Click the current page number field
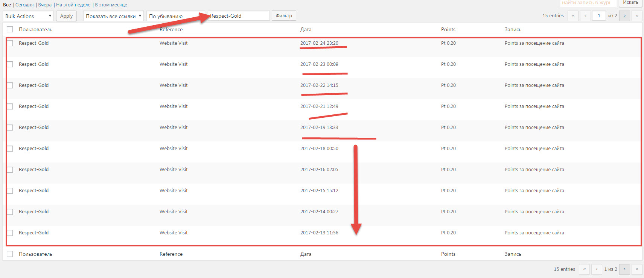This screenshot has height=278, width=644. click(x=599, y=16)
